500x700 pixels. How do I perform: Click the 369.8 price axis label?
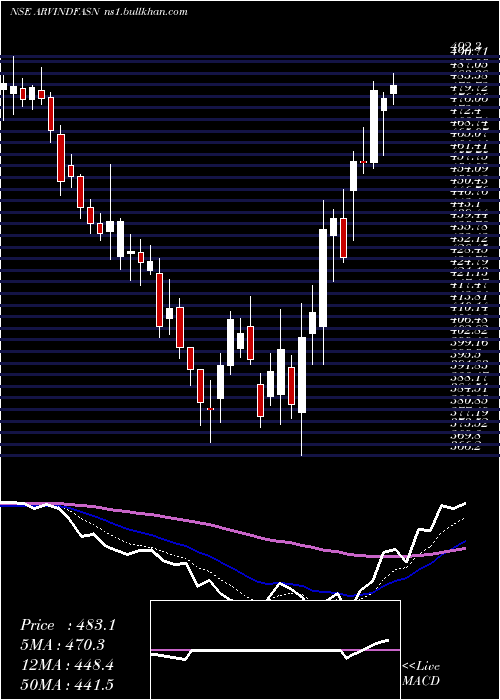[x=467, y=435]
